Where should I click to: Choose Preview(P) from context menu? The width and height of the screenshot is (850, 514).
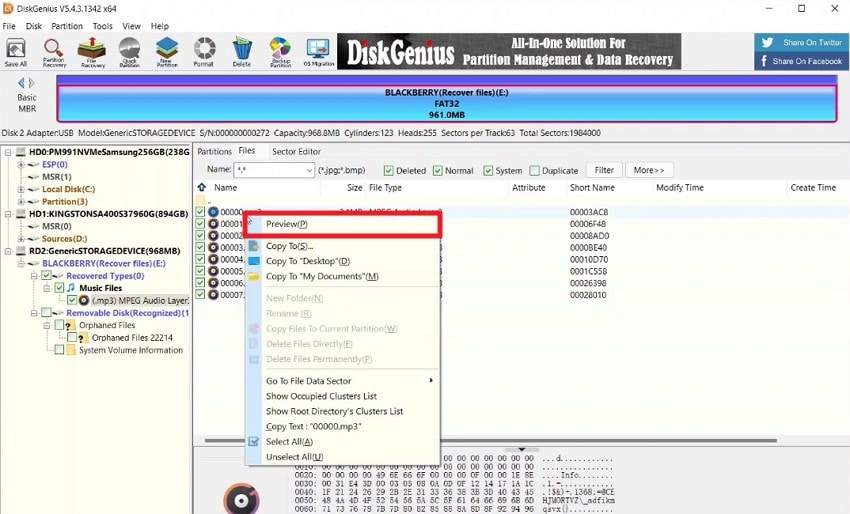[x=343, y=224]
